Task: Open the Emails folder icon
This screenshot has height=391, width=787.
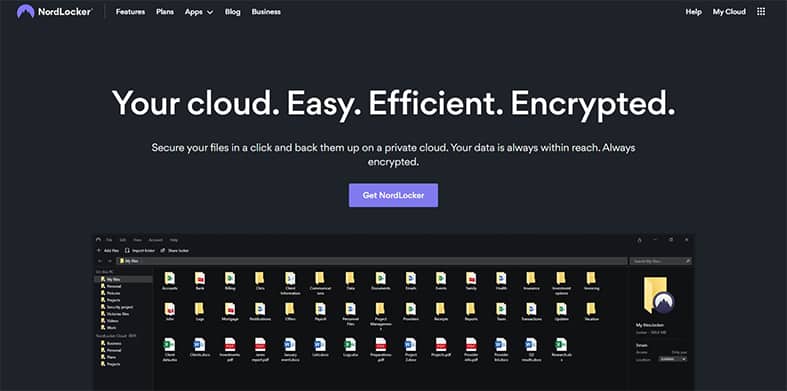Action: tap(411, 278)
